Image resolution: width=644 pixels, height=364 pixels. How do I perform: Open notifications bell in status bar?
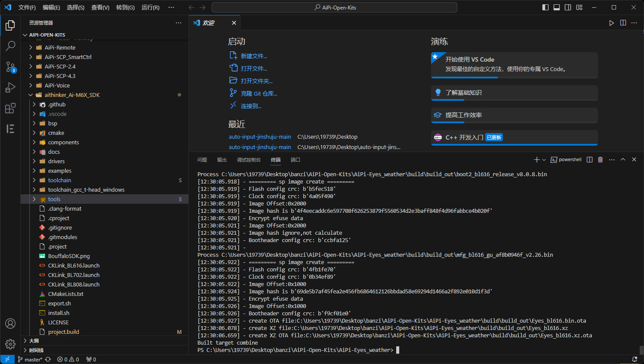[x=635, y=359]
